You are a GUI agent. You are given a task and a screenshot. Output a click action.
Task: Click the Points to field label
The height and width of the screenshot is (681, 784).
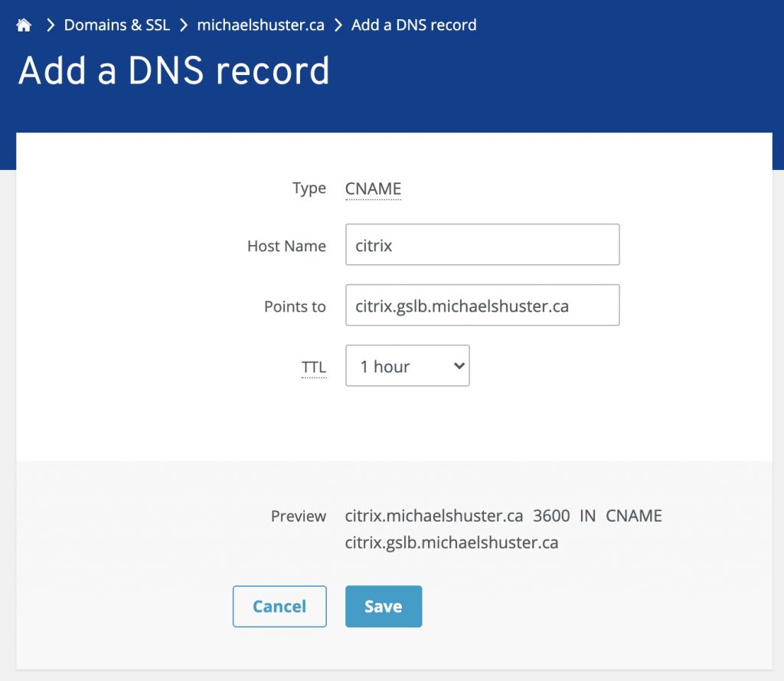tap(295, 306)
